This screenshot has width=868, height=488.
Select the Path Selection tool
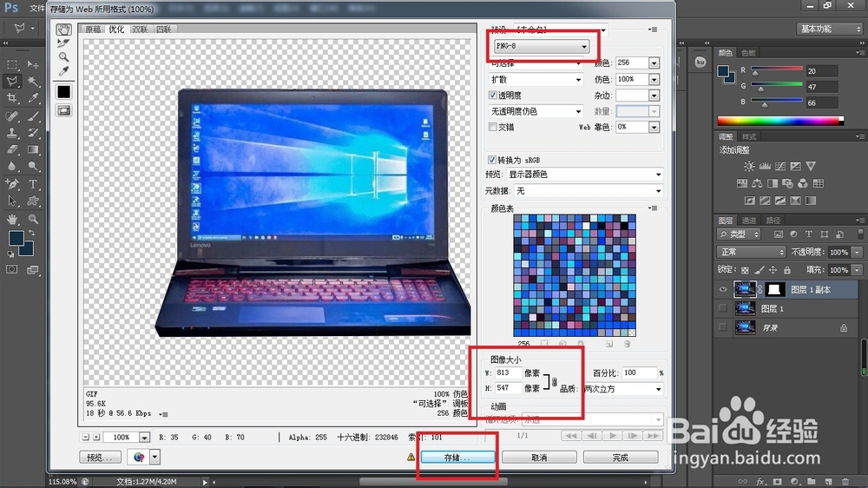(11, 201)
